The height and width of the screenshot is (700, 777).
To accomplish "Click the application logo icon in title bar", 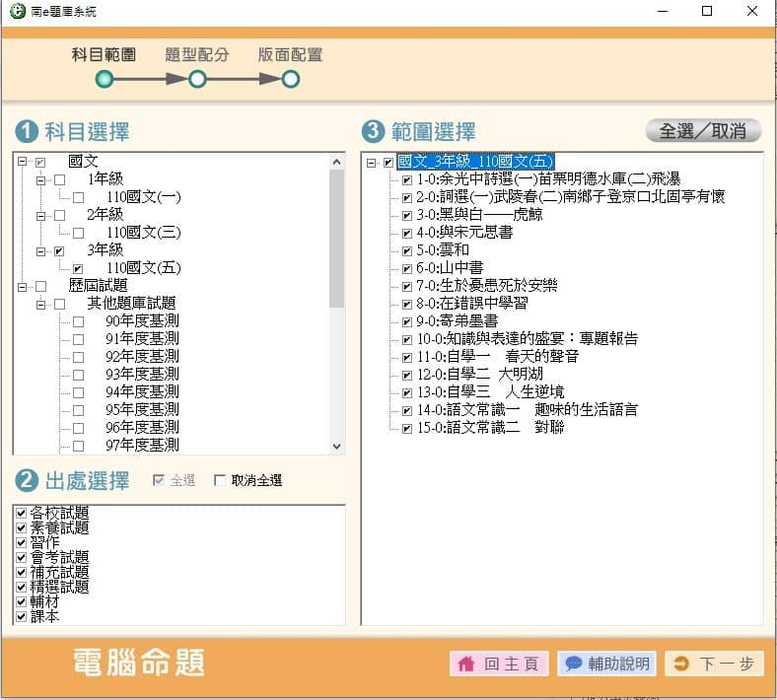I will click(x=18, y=11).
